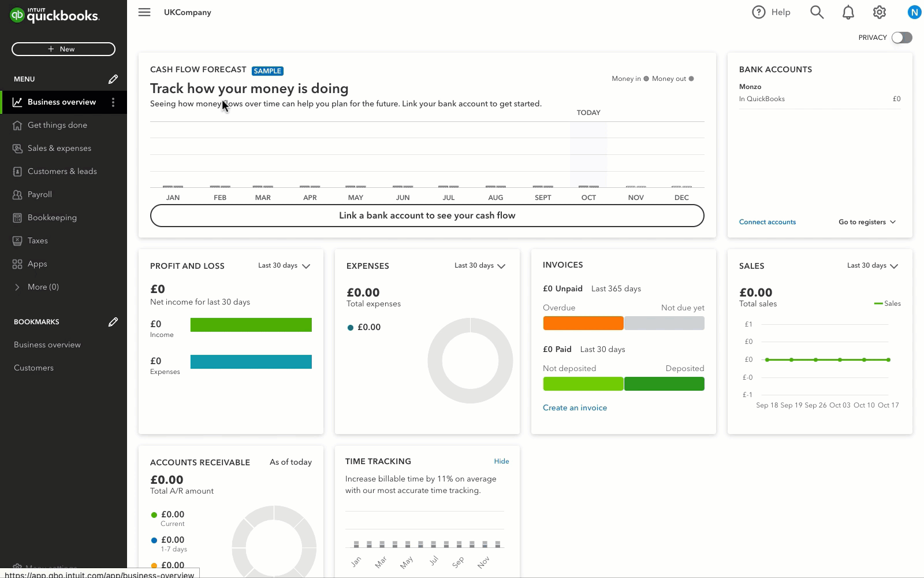Open Help with question mark icon
Image resolution: width=924 pixels, height=578 pixels.
pyautogui.click(x=771, y=12)
